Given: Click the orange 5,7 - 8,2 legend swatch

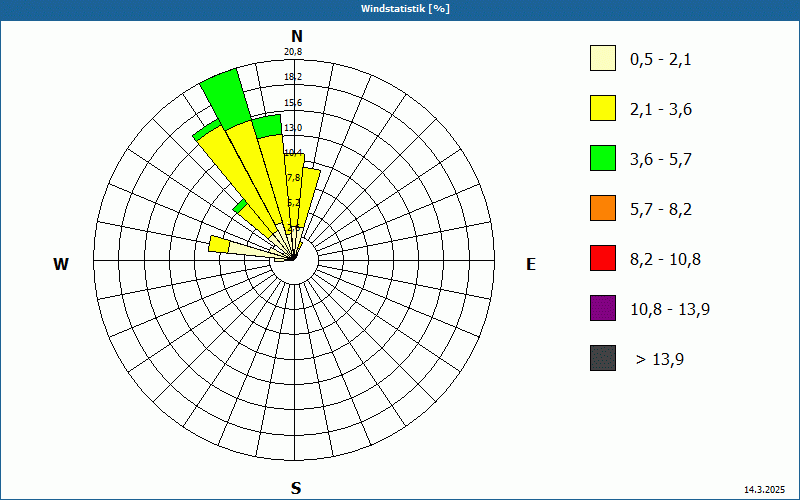Looking at the screenshot, I should point(603,208).
